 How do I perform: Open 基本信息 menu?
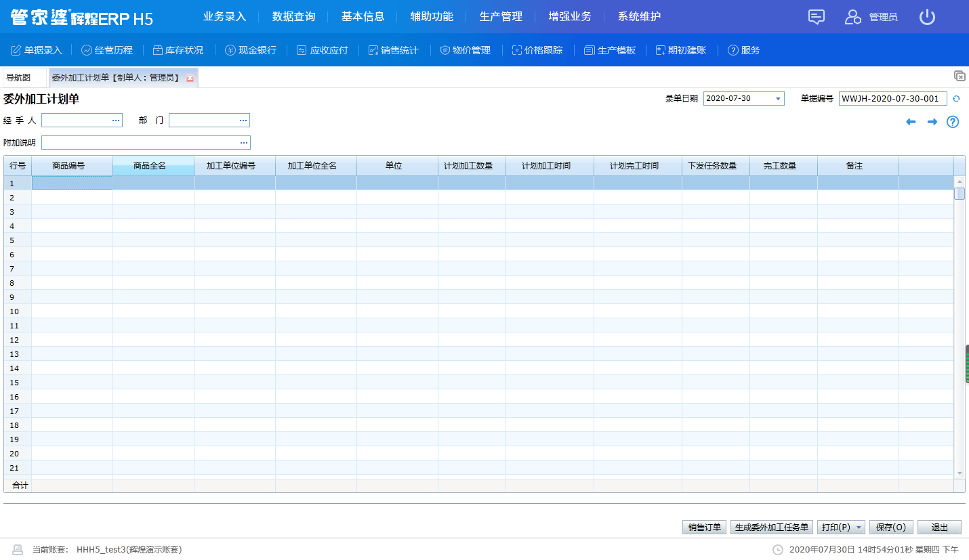(x=363, y=16)
